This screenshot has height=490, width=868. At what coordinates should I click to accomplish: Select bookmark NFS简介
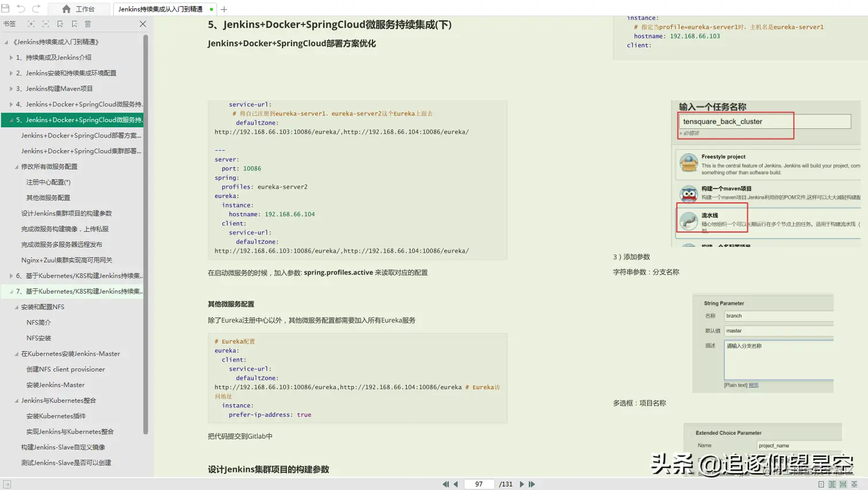point(38,322)
